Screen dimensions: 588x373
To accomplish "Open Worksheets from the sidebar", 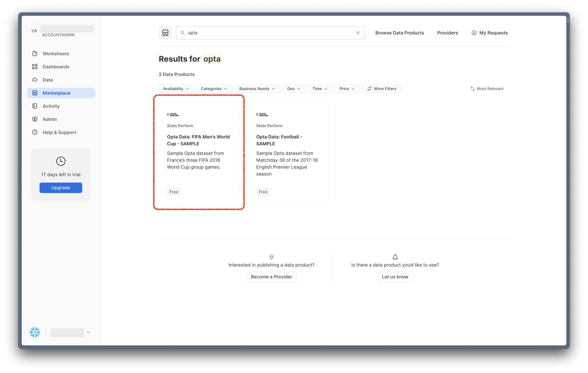I will click(x=56, y=54).
